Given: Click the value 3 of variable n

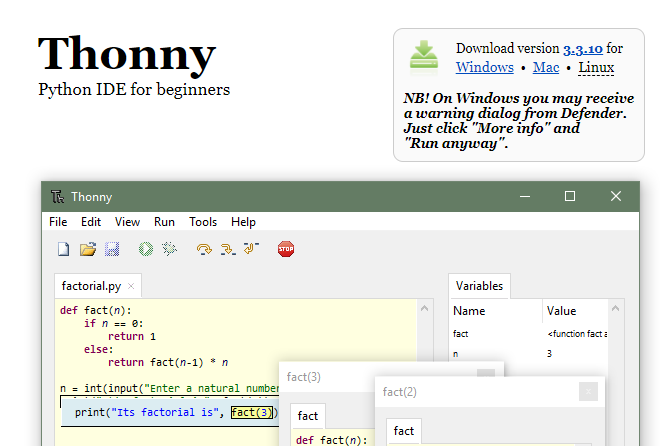Looking at the screenshot, I should (x=549, y=354).
